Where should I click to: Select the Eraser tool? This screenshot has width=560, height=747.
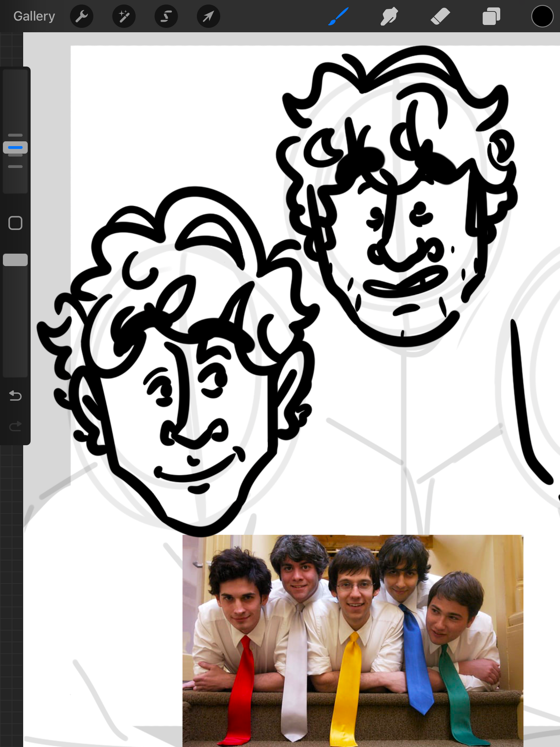440,17
